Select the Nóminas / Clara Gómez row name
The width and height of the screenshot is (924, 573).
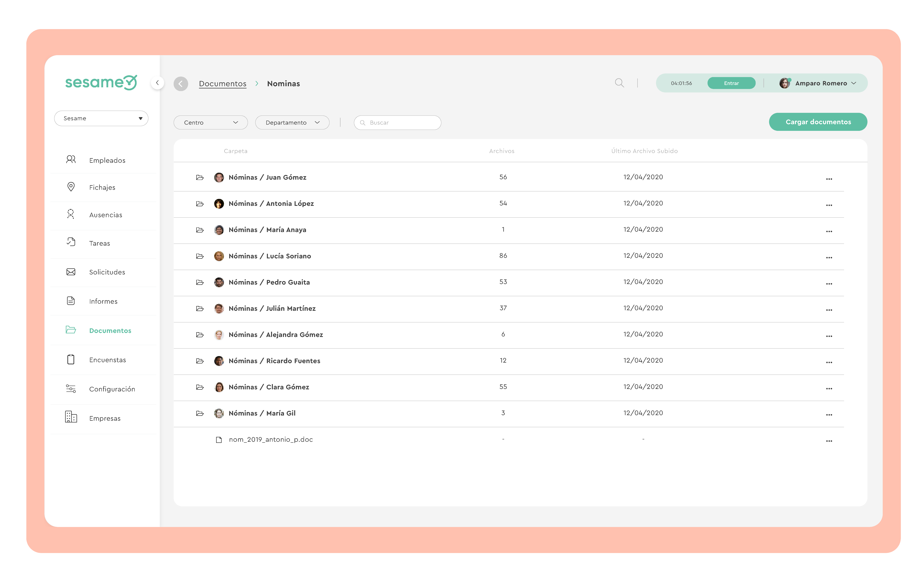(x=269, y=387)
